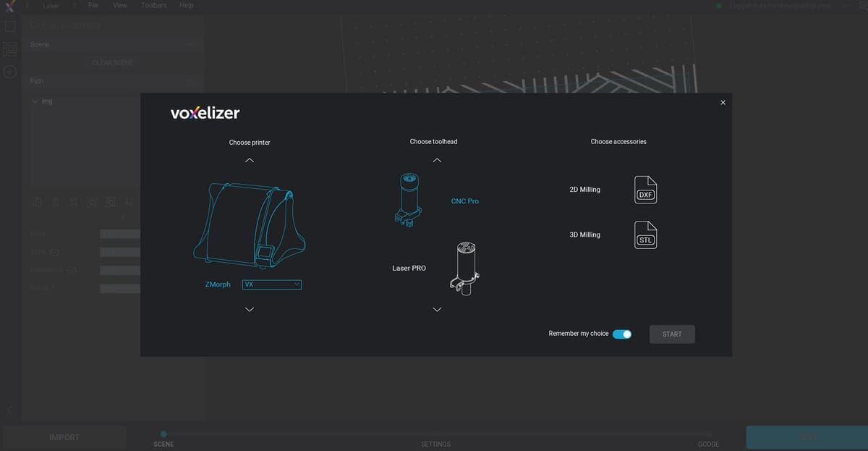Click the Choose toolhead heading
This screenshot has height=451, width=868.
pyautogui.click(x=433, y=142)
